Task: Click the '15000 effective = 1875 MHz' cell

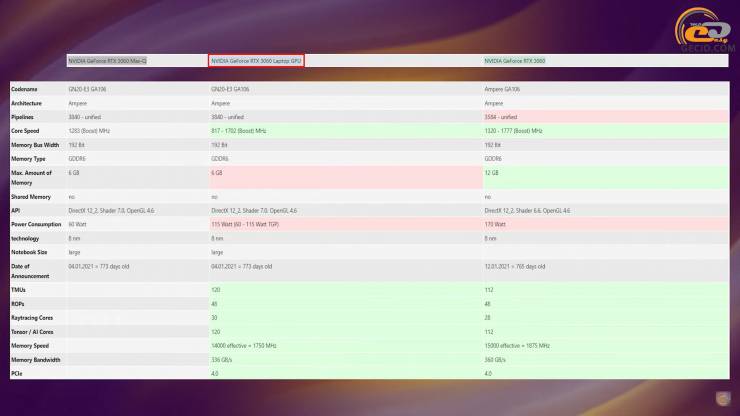Action: [x=517, y=346]
